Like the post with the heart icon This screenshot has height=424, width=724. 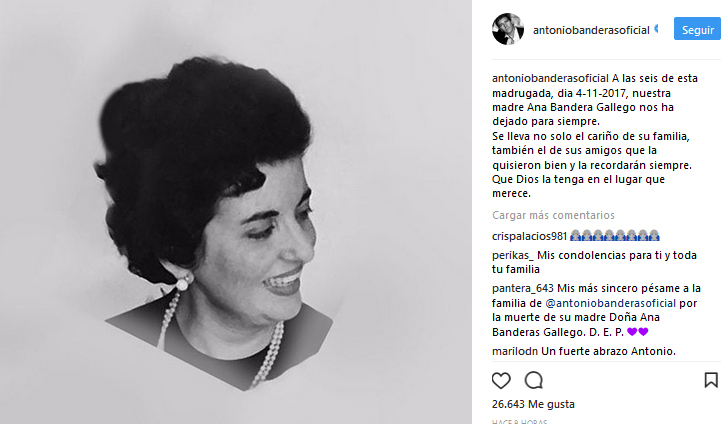(501, 381)
